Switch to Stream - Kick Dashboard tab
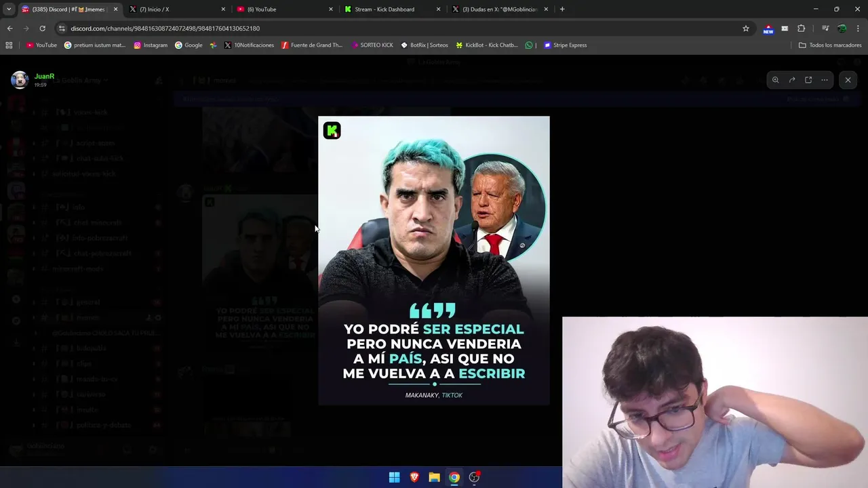The width and height of the screenshot is (868, 488). pos(392,9)
